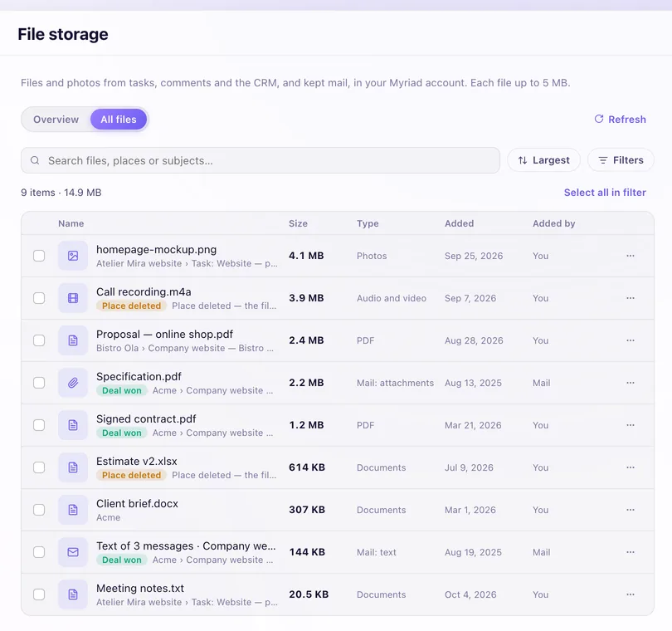Image resolution: width=672 pixels, height=631 pixels.
Task: Click the Acme location under Client brief.docx
Action: click(x=108, y=518)
